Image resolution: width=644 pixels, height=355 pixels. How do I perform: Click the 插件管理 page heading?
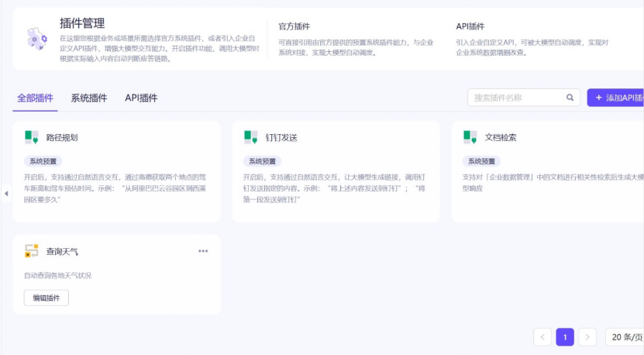tap(82, 23)
